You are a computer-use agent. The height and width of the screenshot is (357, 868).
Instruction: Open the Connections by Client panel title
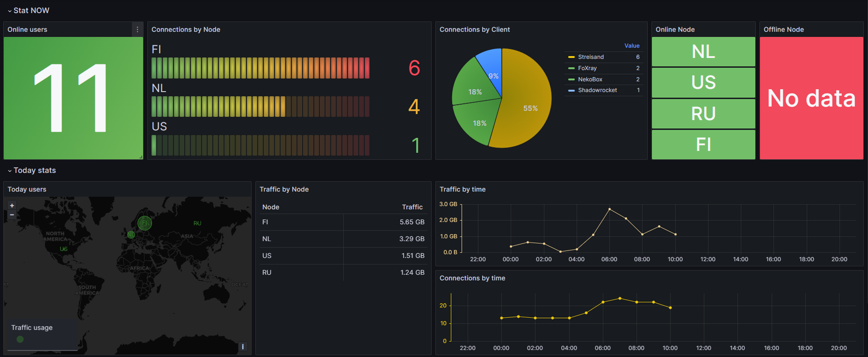(x=475, y=29)
